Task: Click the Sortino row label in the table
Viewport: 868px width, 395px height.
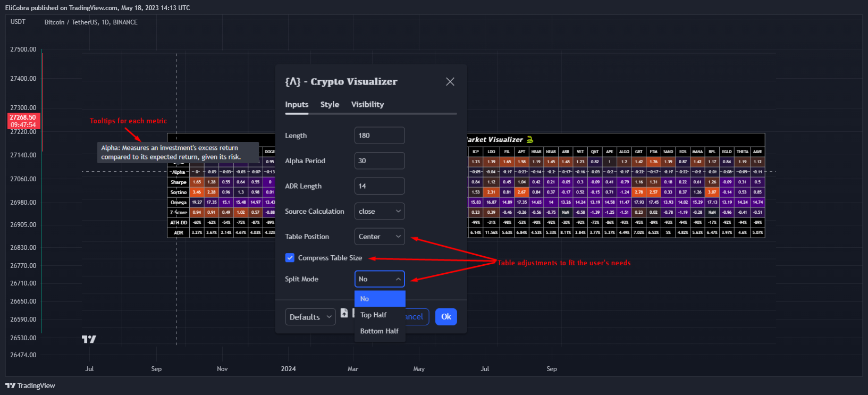Action: [x=179, y=192]
